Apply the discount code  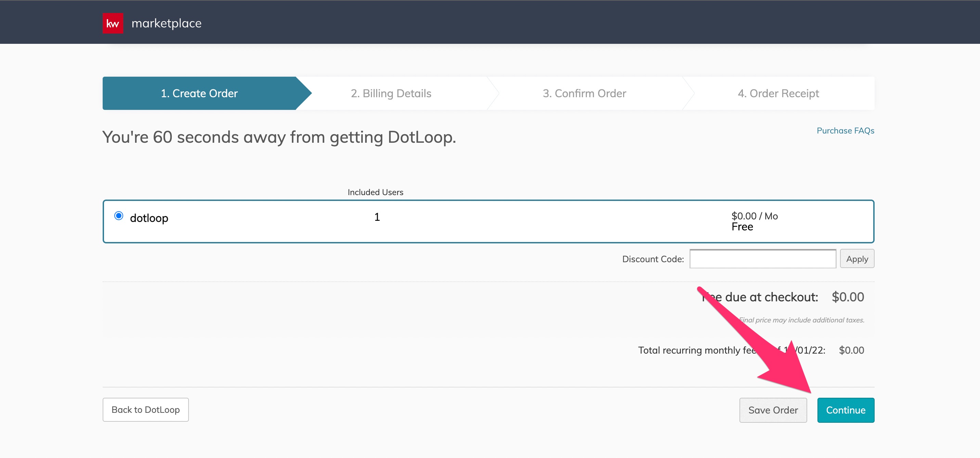click(857, 258)
